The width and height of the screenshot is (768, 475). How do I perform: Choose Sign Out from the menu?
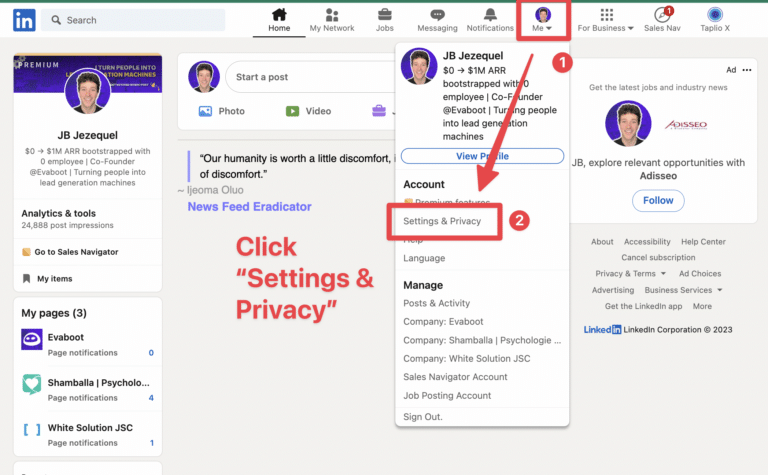pyautogui.click(x=422, y=416)
